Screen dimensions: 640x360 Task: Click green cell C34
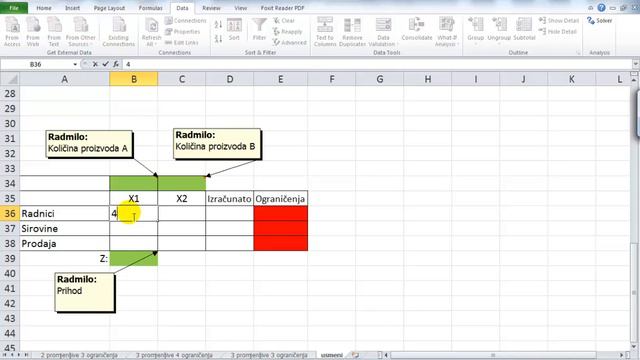(x=182, y=183)
